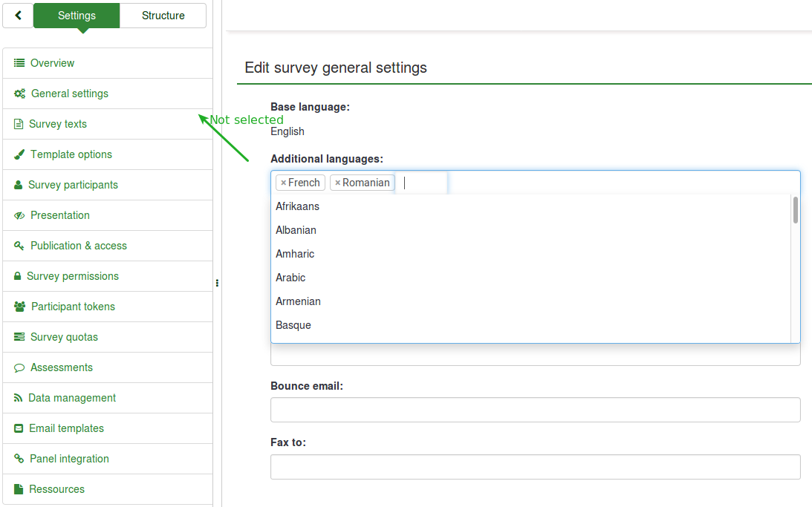Click the Survey participants person icon

tap(19, 185)
